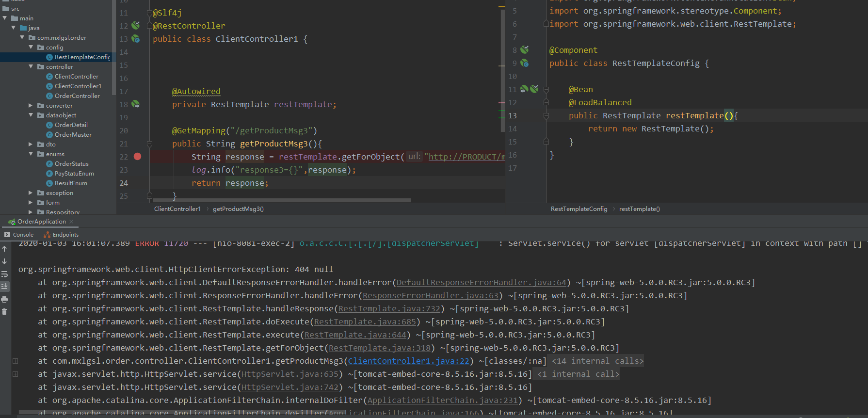Click the up stack trace arrow icon

[4, 249]
